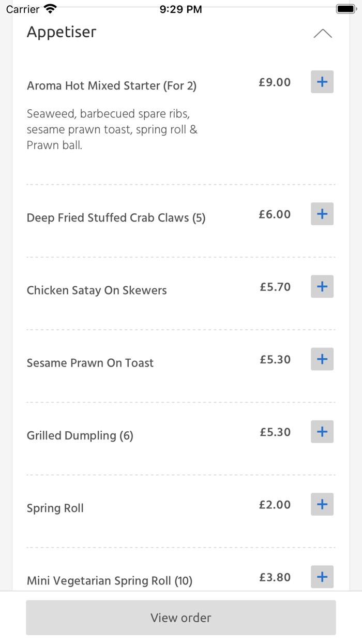
Task: Select Aroma Hot Mixed Starter item name
Action: (112, 86)
